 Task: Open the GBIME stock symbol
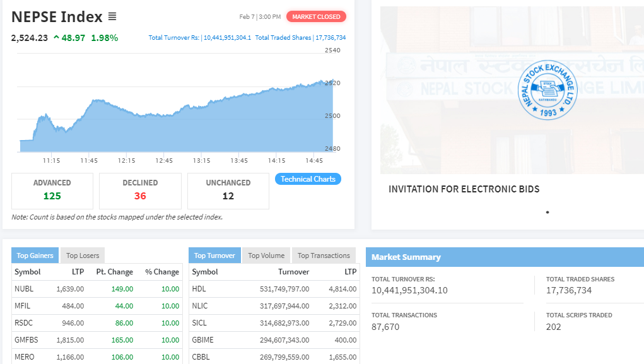[x=202, y=340]
